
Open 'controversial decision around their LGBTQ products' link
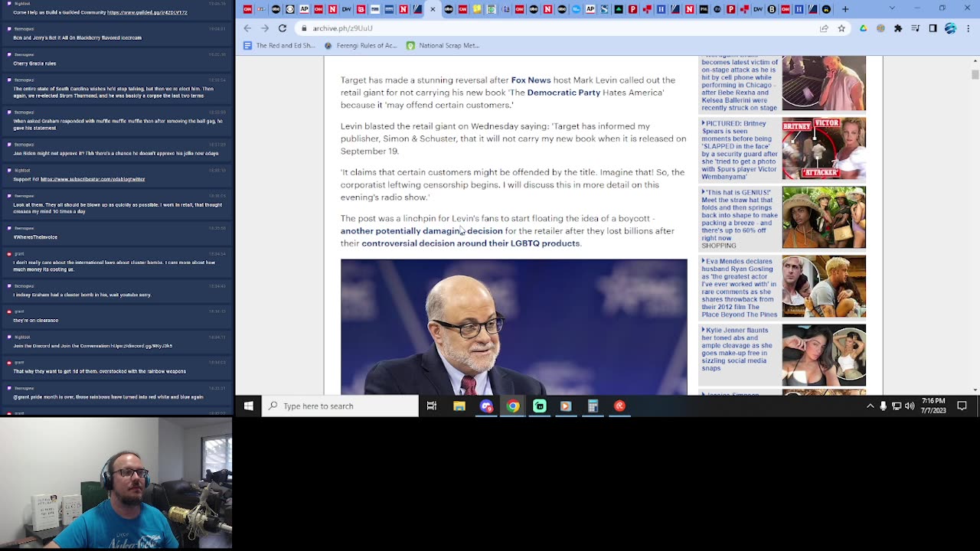point(470,243)
